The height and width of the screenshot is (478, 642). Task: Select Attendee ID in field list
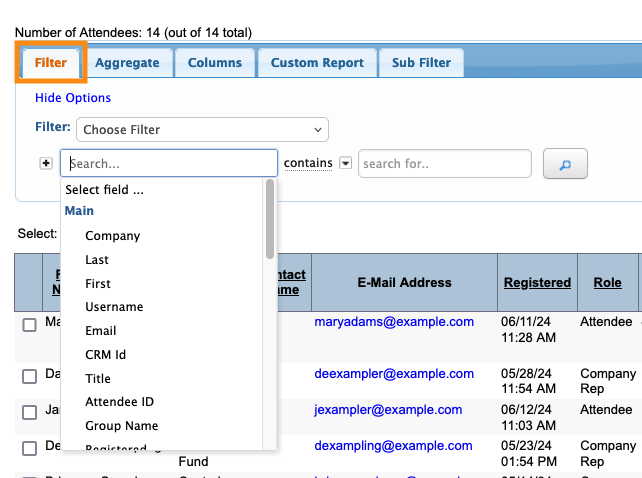coord(119,402)
